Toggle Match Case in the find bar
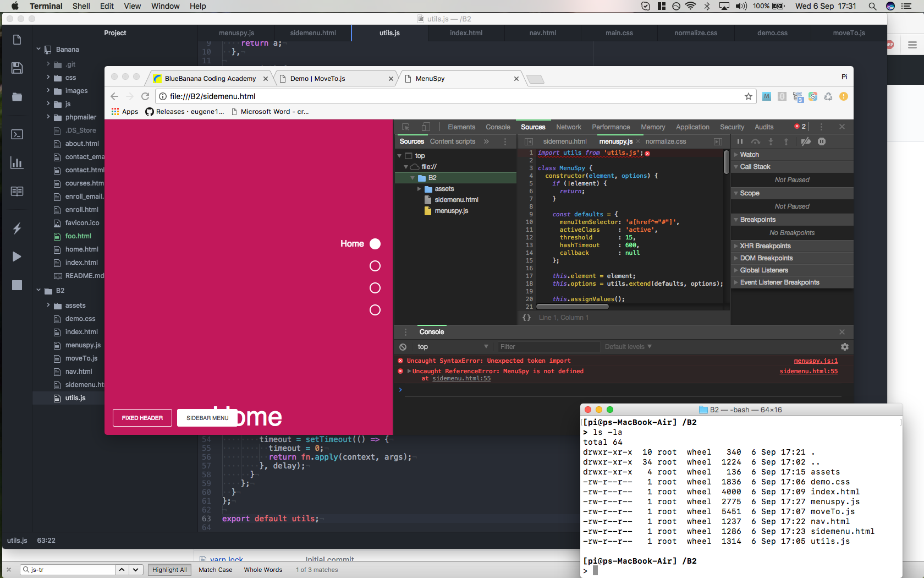924x578 pixels. [x=215, y=570]
